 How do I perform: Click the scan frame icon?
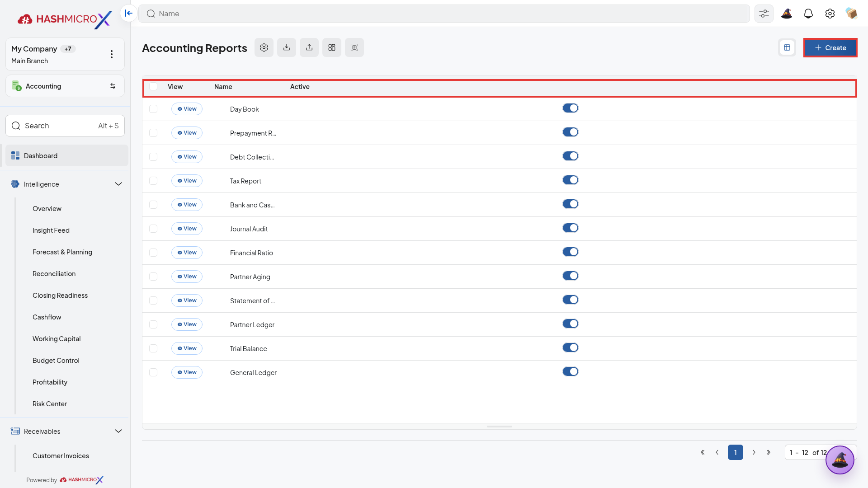[x=354, y=47]
